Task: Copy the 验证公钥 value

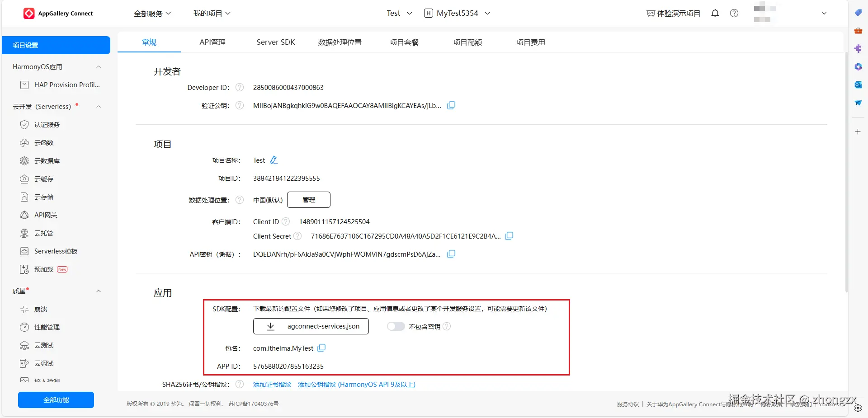Action: tap(451, 105)
